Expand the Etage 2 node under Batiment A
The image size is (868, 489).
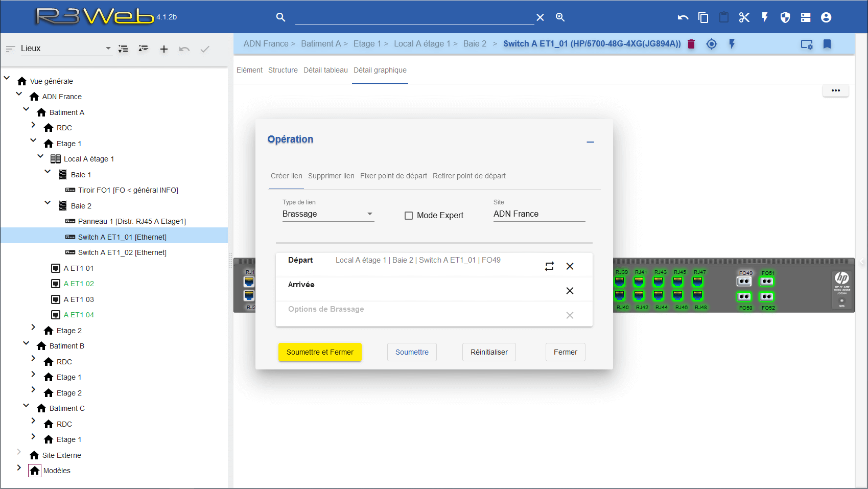[x=33, y=328]
